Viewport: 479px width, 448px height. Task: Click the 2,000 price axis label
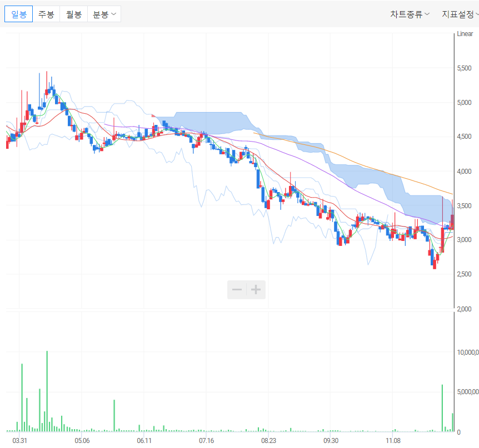[x=465, y=309]
